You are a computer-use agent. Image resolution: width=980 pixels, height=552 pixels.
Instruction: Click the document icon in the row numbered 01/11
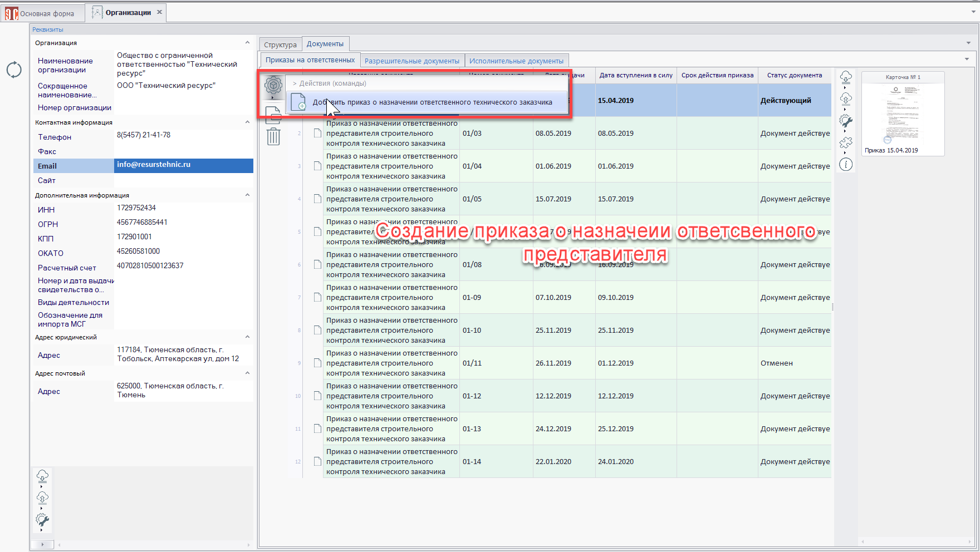tap(317, 363)
